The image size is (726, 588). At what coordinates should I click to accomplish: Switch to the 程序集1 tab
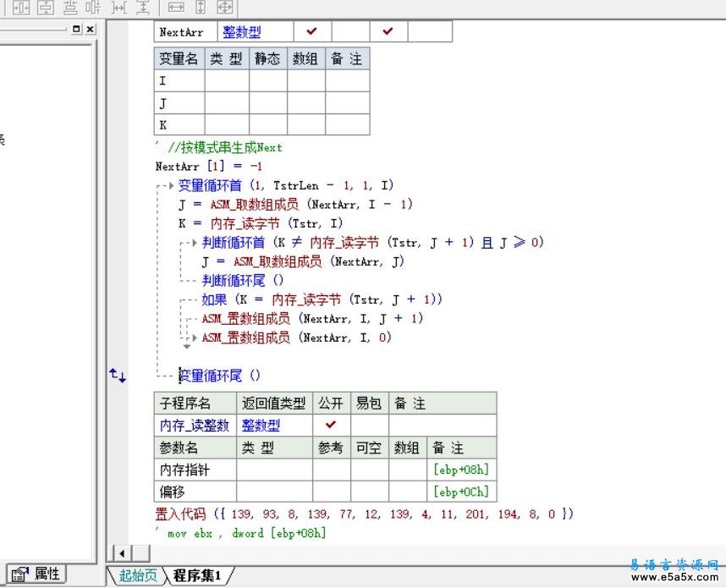pos(197,575)
